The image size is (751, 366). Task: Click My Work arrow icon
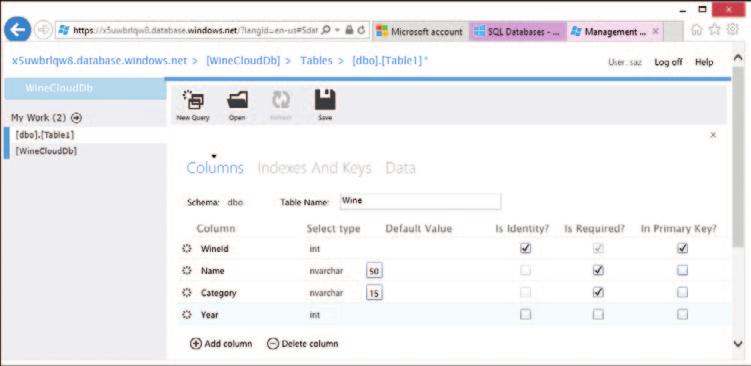(x=76, y=118)
